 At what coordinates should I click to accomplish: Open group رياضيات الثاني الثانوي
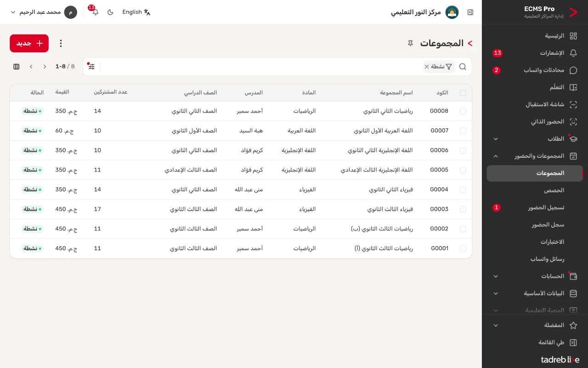point(388,111)
